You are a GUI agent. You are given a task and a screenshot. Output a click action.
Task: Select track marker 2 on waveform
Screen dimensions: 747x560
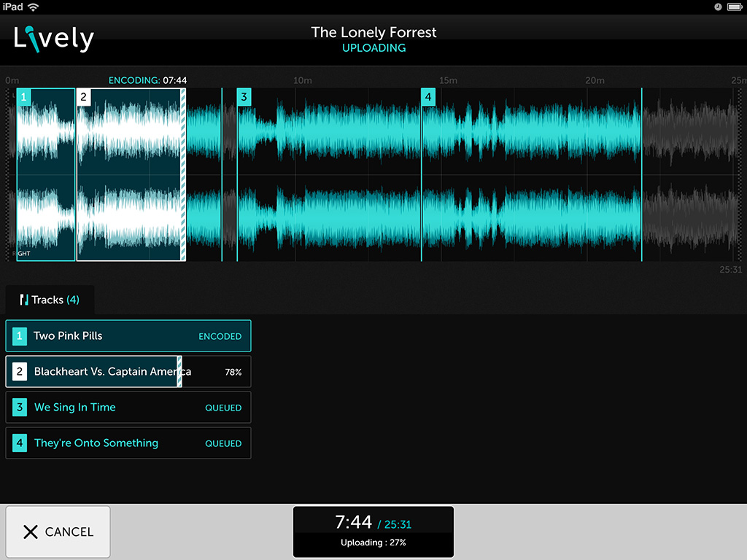click(x=83, y=97)
